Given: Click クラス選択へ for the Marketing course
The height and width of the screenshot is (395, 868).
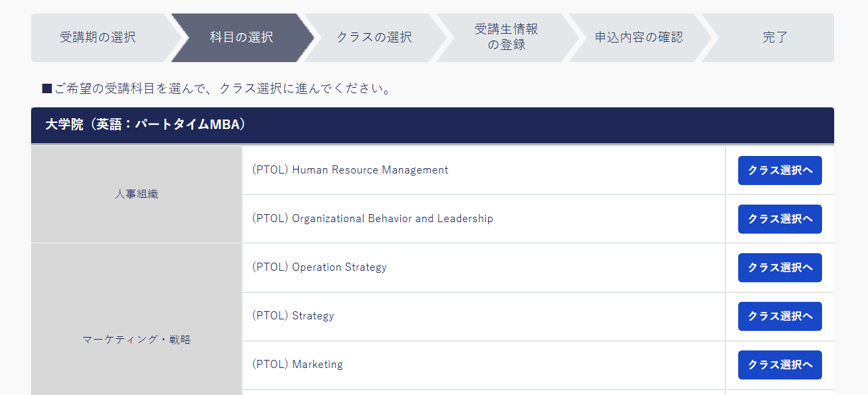Looking at the screenshot, I should (x=780, y=365).
